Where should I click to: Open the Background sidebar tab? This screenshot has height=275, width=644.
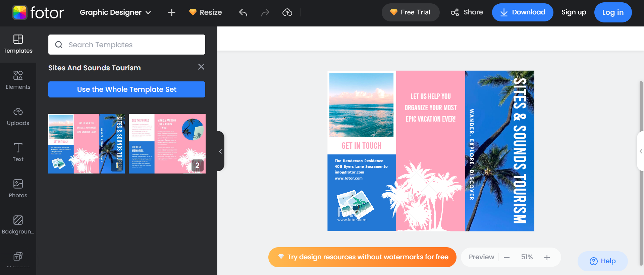point(18,225)
